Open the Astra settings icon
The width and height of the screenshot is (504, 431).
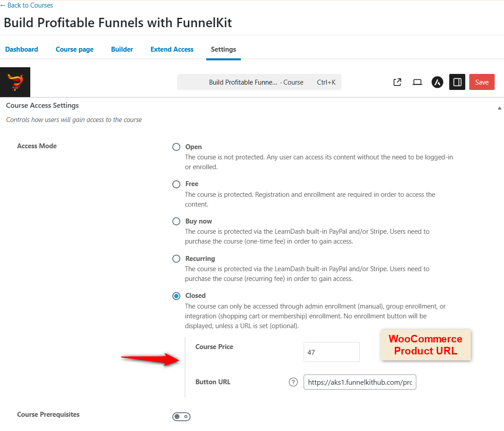tap(437, 82)
